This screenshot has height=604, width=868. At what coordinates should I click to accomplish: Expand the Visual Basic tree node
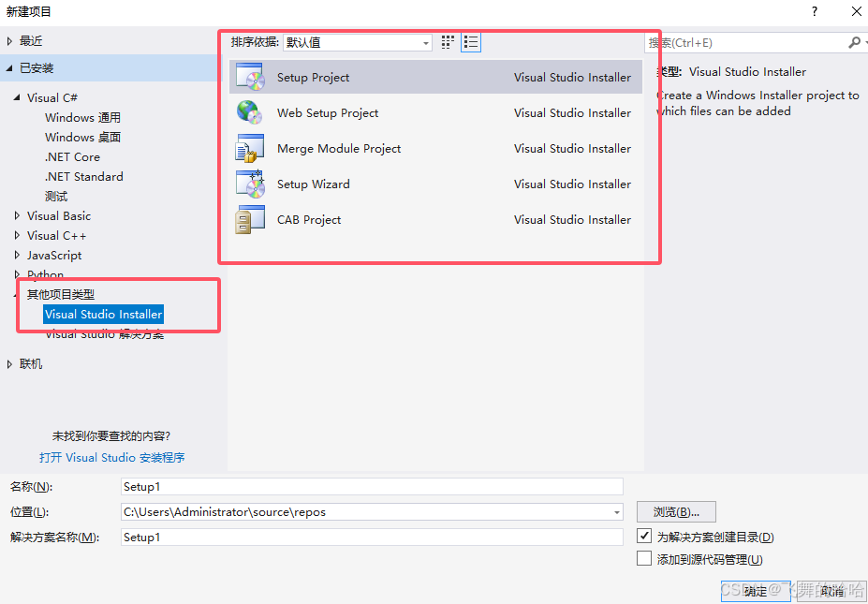point(16,215)
